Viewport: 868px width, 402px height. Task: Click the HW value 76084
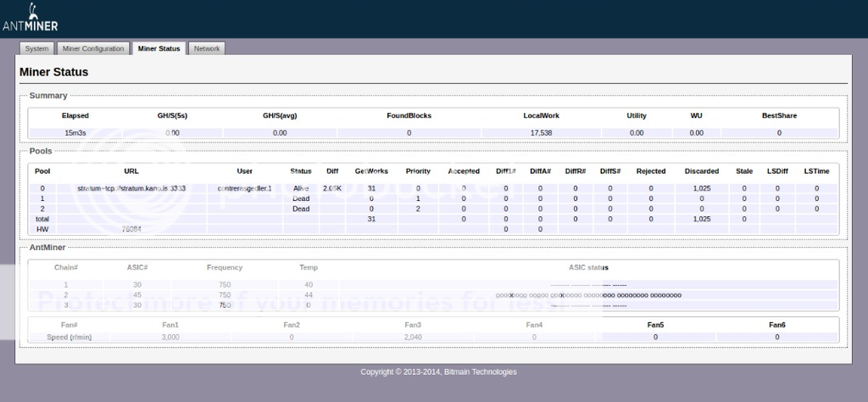coord(131,229)
